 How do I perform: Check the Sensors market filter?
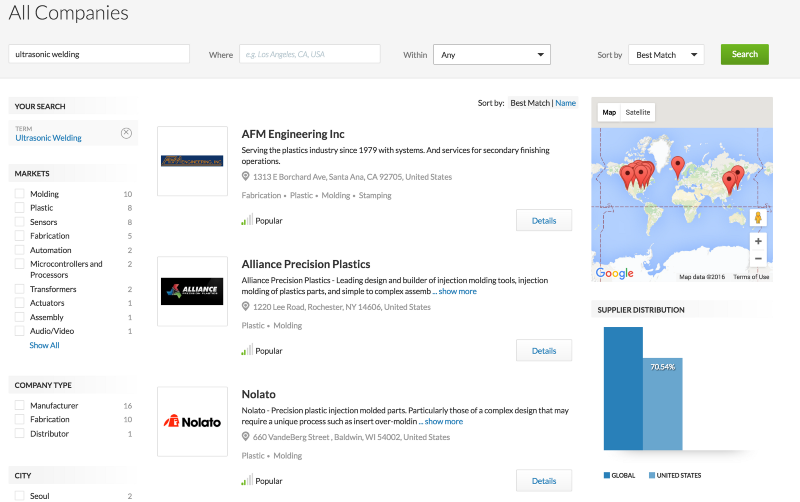click(19, 222)
